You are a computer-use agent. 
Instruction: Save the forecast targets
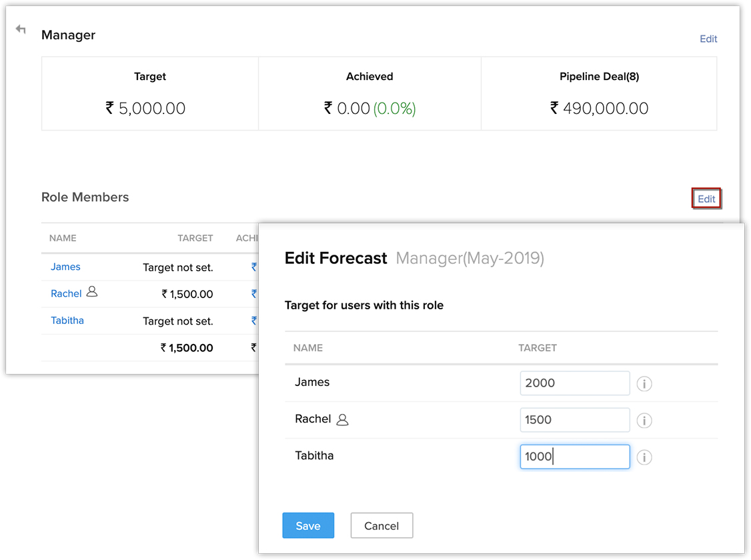pos(307,525)
